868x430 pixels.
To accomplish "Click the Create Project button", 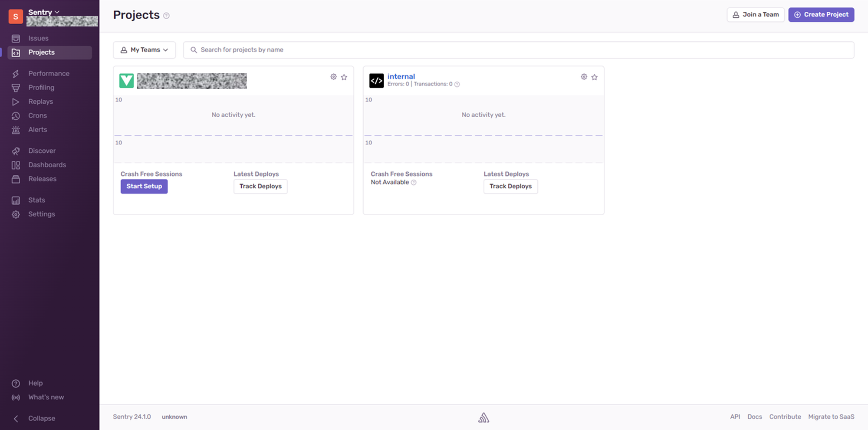I will (x=821, y=14).
